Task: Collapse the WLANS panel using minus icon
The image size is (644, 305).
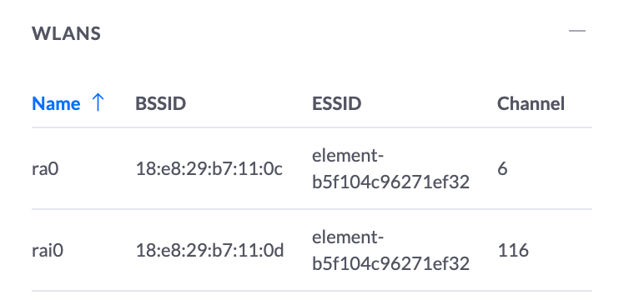Action: [x=577, y=31]
